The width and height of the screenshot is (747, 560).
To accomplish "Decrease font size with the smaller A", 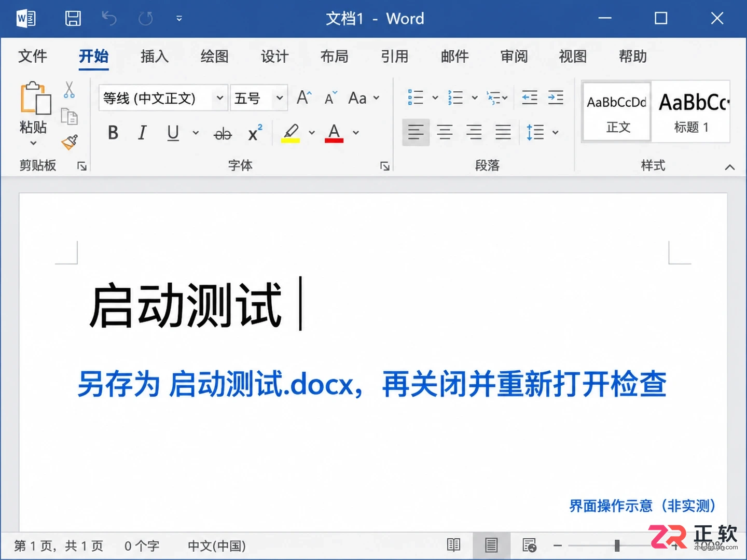I will tap(330, 98).
